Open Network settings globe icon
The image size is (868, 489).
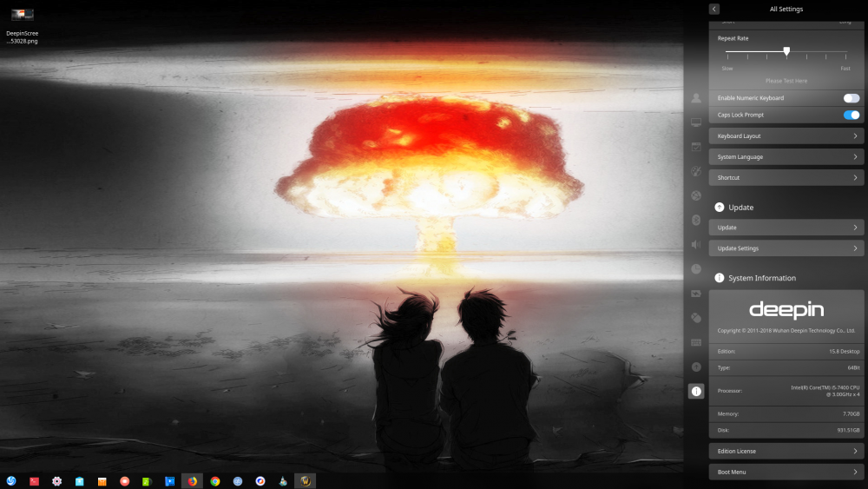point(696,195)
